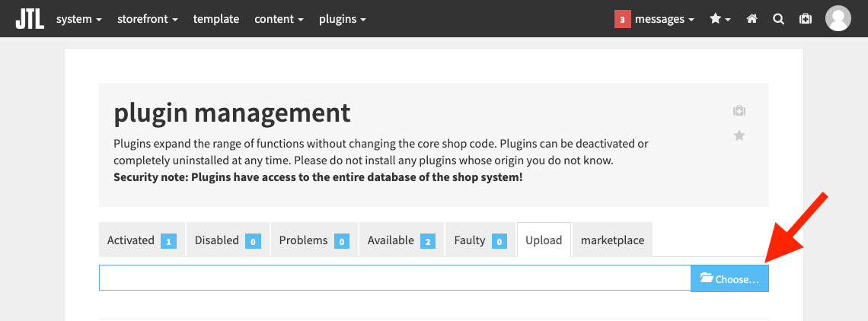Screen dimensions: 868x321
Task: Click the first-aid kit icon in navbar
Action: click(806, 19)
